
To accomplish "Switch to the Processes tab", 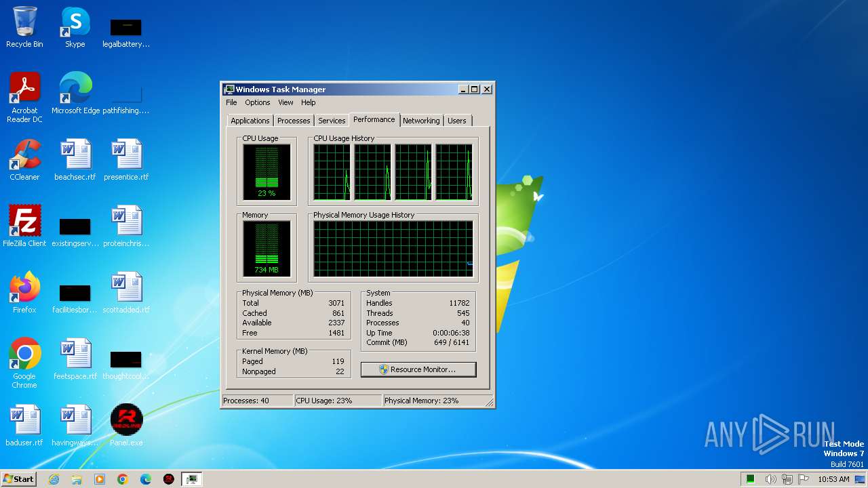I will tap(294, 121).
